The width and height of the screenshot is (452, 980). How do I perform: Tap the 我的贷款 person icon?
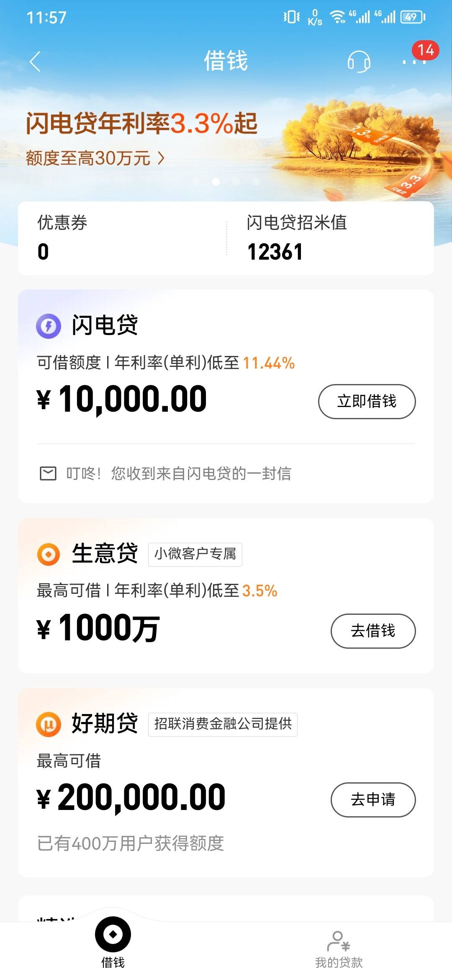tap(338, 941)
